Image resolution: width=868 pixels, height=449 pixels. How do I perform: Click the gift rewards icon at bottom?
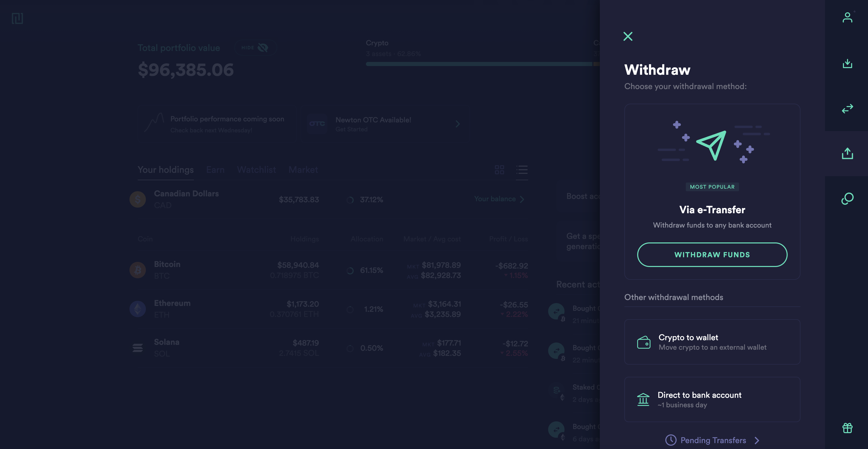click(848, 428)
